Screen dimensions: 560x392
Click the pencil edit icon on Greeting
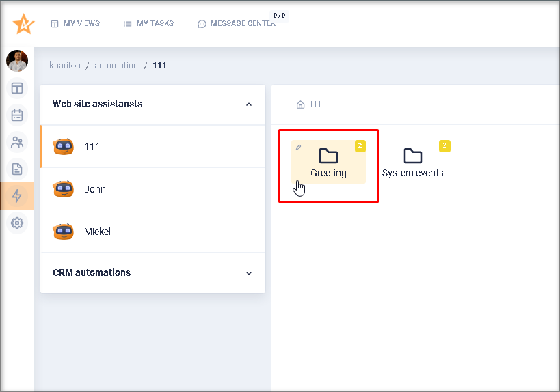point(298,147)
